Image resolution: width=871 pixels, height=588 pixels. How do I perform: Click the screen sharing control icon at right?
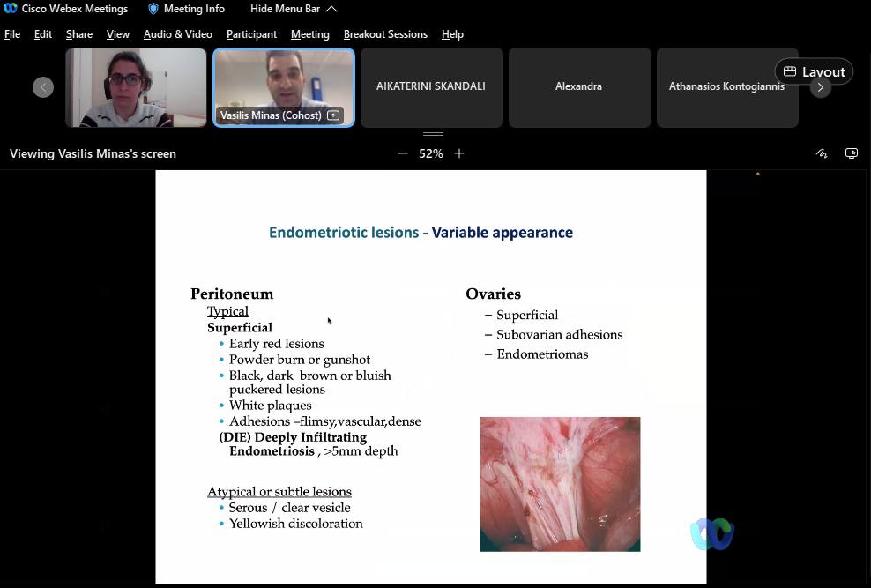pos(851,153)
